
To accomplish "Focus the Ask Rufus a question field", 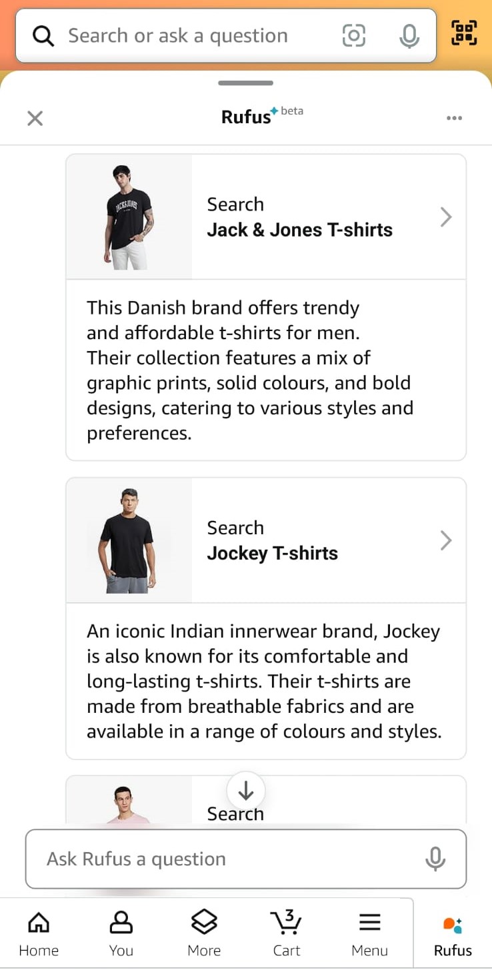I will point(220,859).
